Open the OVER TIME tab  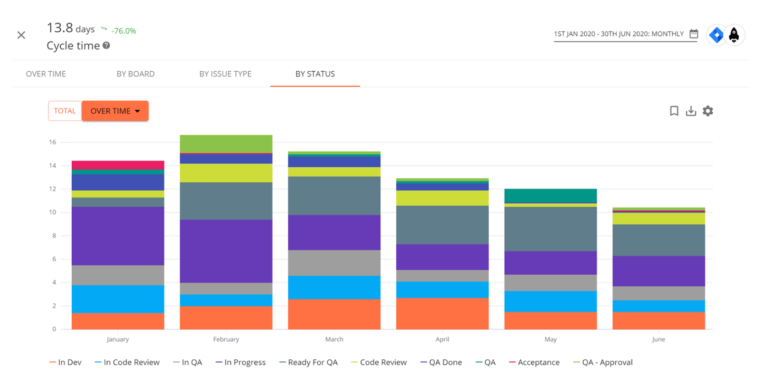pos(46,74)
